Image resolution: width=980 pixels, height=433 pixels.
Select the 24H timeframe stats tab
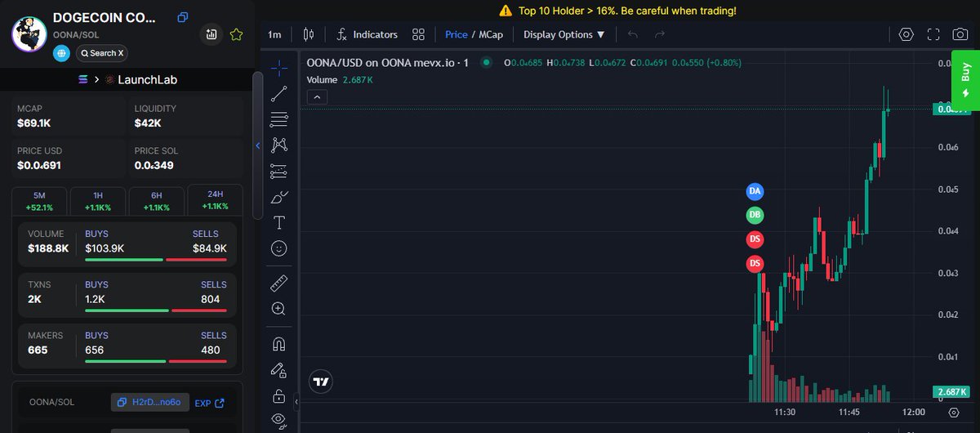pos(215,201)
